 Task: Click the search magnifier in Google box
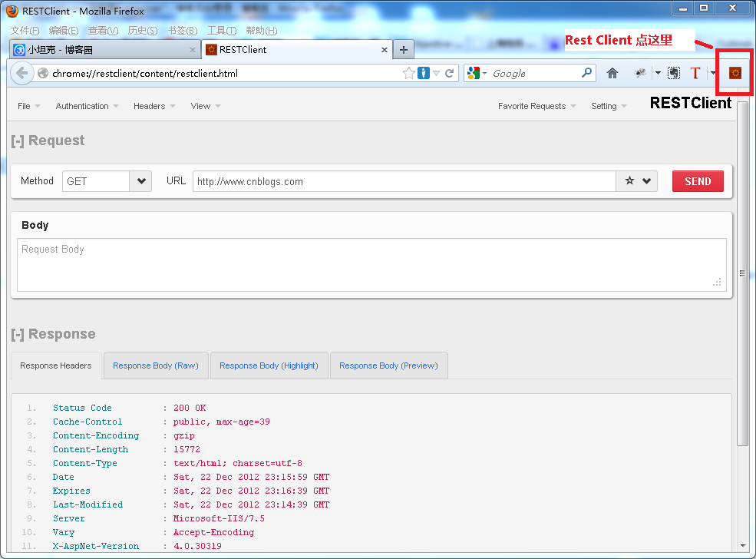[x=587, y=73]
